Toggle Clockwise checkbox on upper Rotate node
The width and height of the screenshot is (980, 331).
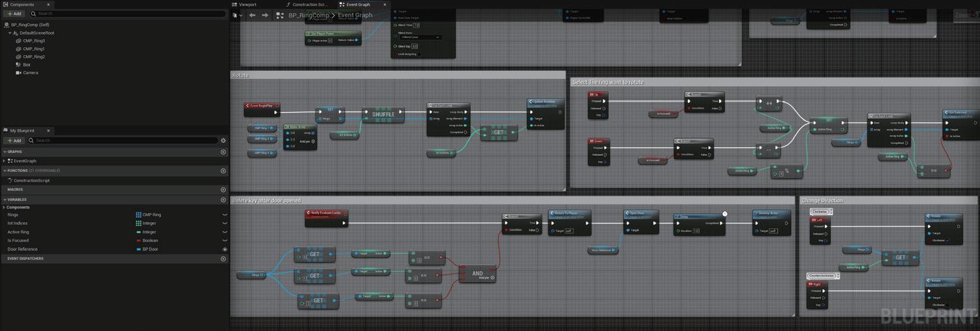(947, 240)
